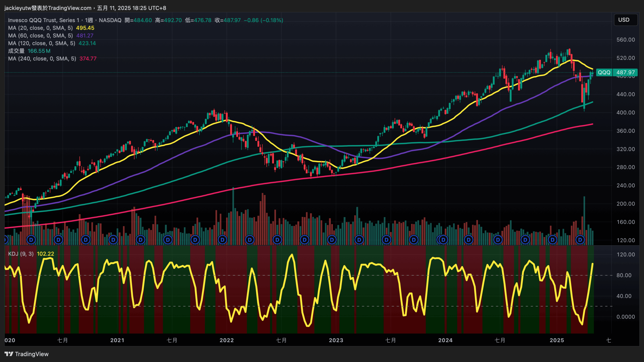Toggle the MA 20 indicator legend
The image size is (644, 362).
[40, 28]
